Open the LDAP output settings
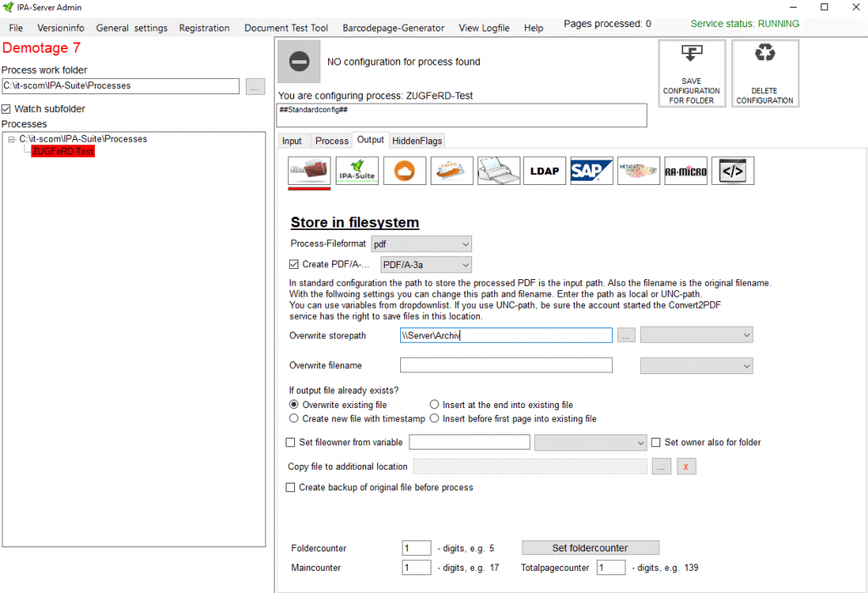Viewport: 868px width, 593px height. coord(544,171)
